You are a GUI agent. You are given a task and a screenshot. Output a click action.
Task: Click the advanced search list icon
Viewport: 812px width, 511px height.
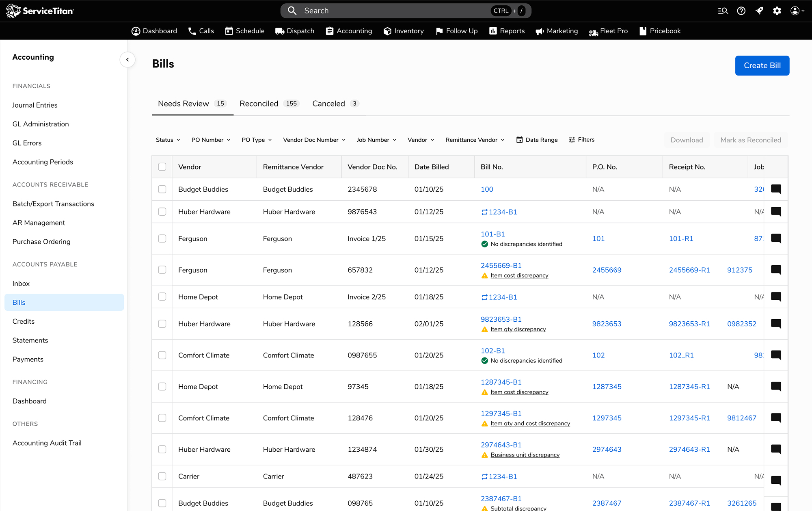point(723,11)
